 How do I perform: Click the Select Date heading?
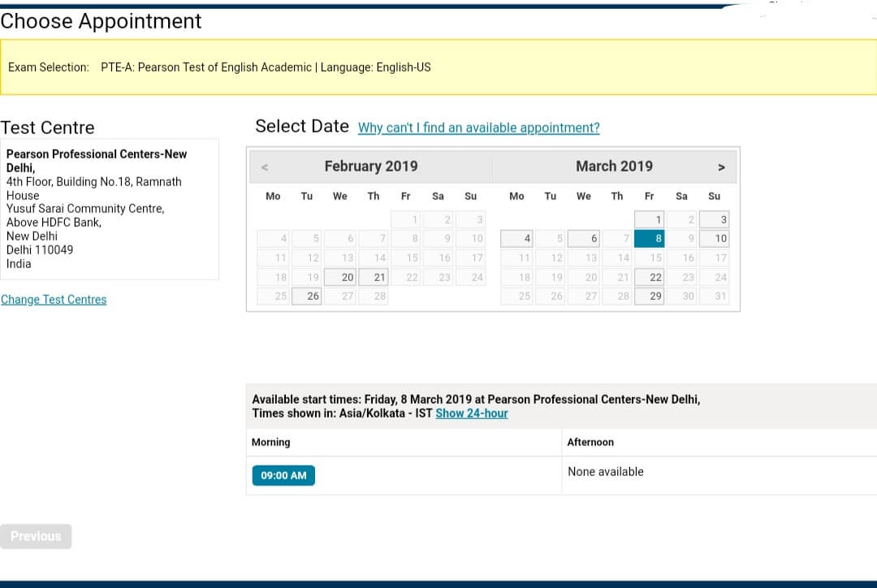[302, 126]
